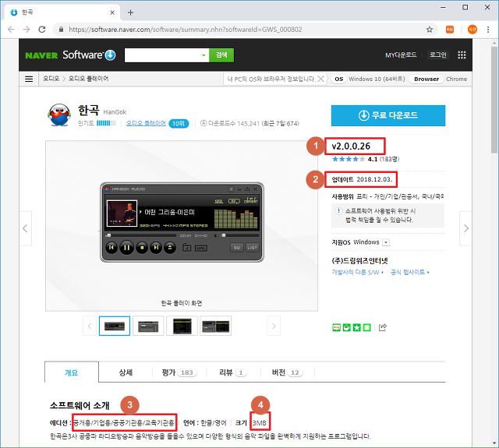Image resolution: width=499 pixels, height=448 pixels.
Task: Open the 평가 183 tab
Action: coord(179,372)
